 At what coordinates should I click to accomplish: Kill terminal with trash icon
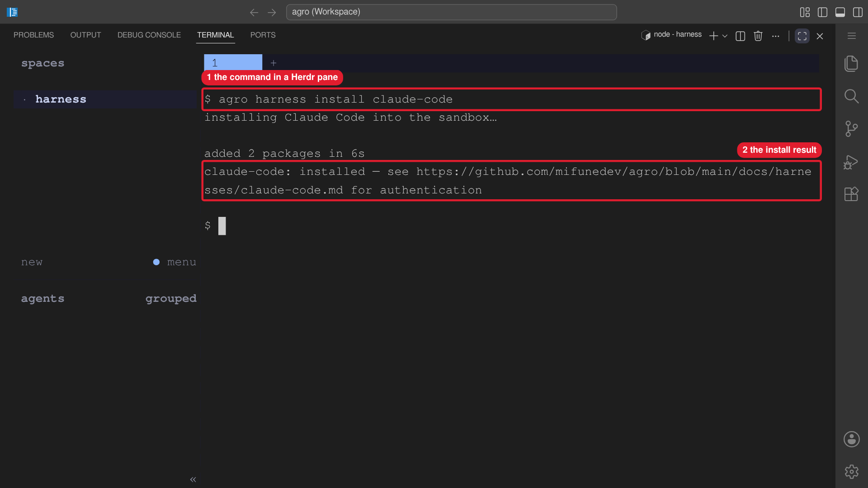(758, 36)
